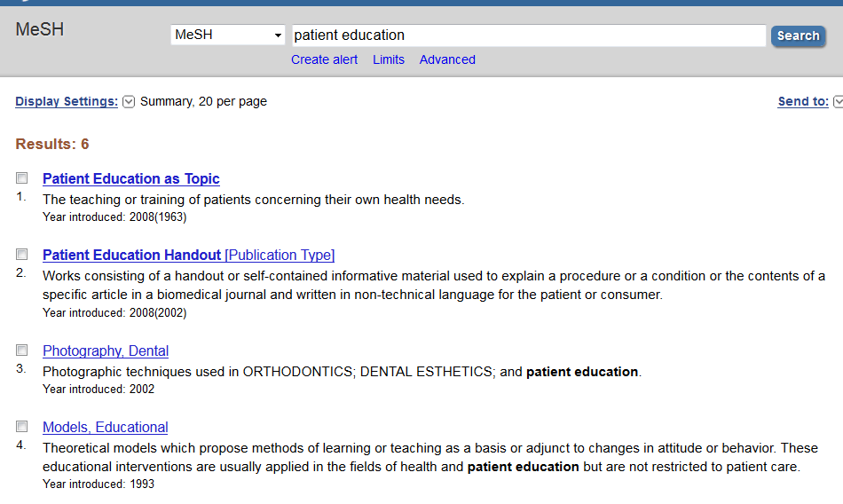Click the bold 'patient education' in Photography description
Image resolution: width=843 pixels, height=504 pixels.
point(582,372)
